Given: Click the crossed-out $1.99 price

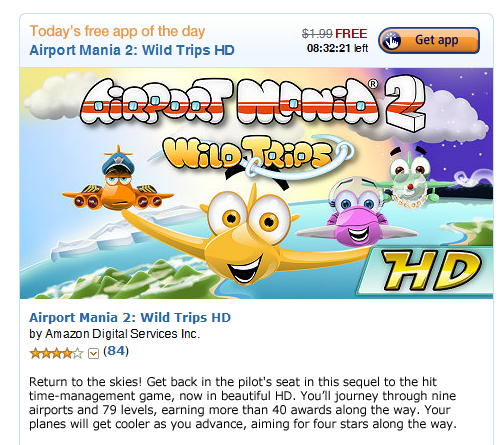Looking at the screenshot, I should [317, 34].
